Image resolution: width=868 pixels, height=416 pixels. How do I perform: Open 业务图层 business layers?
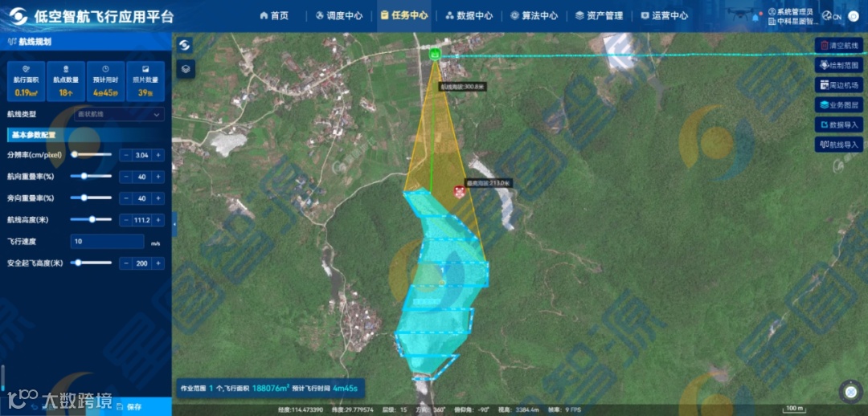click(839, 104)
